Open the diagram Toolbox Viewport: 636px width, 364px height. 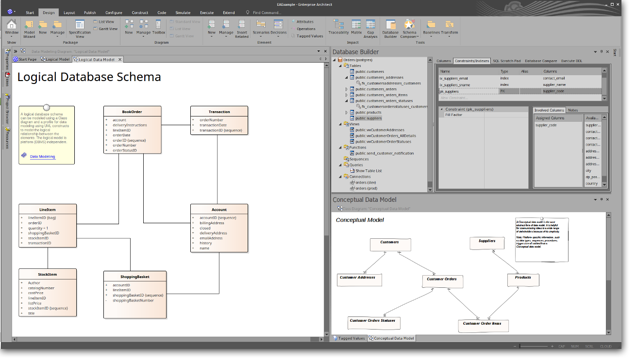[x=159, y=27]
